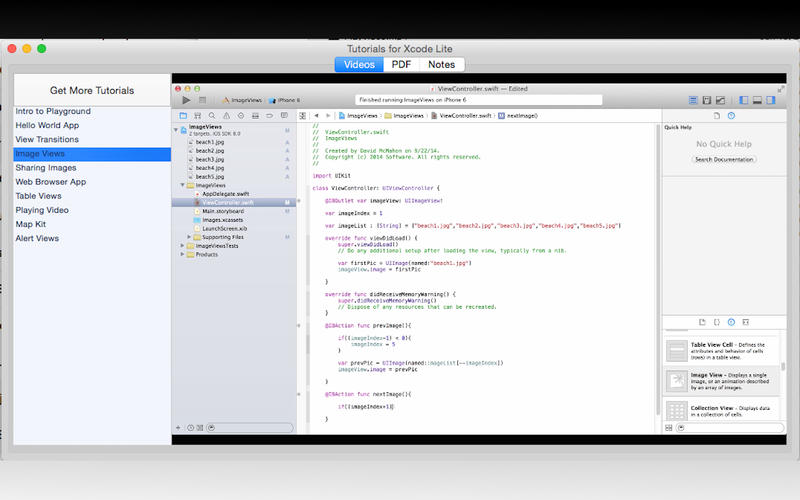Click the object library scrollbar
The height and width of the screenshot is (500, 800).
783,366
